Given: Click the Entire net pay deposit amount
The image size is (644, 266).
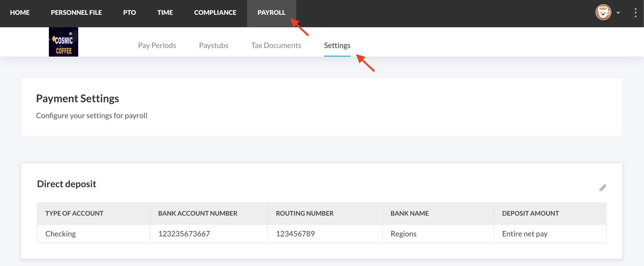Looking at the screenshot, I should [525, 234].
